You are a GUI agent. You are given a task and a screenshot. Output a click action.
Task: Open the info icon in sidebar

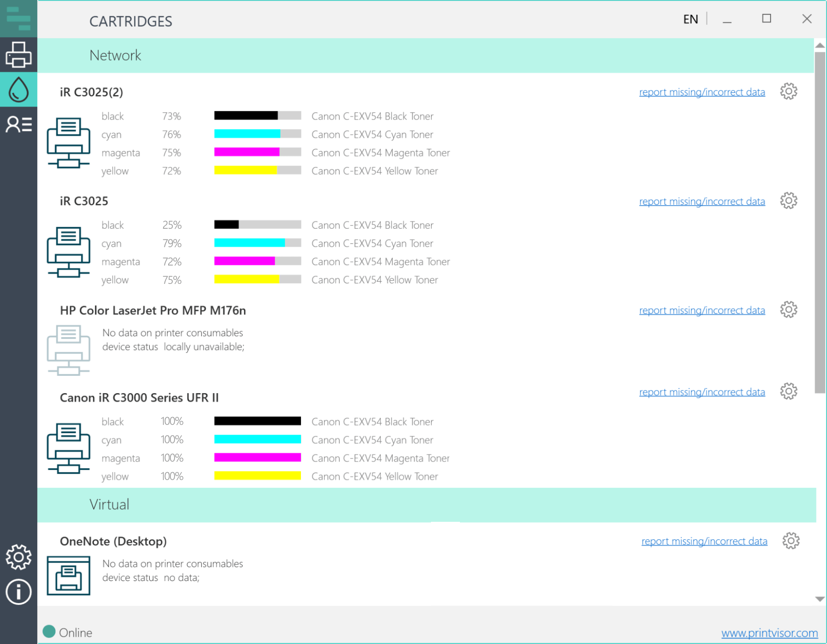[x=18, y=592]
